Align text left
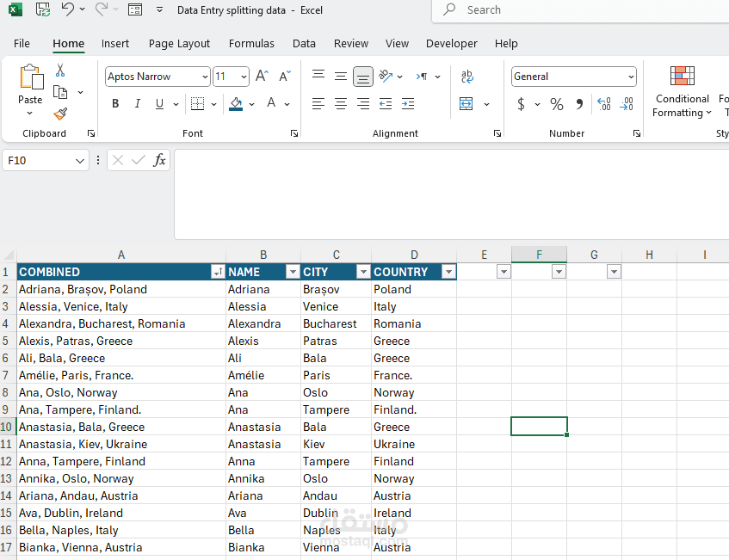 (x=318, y=103)
